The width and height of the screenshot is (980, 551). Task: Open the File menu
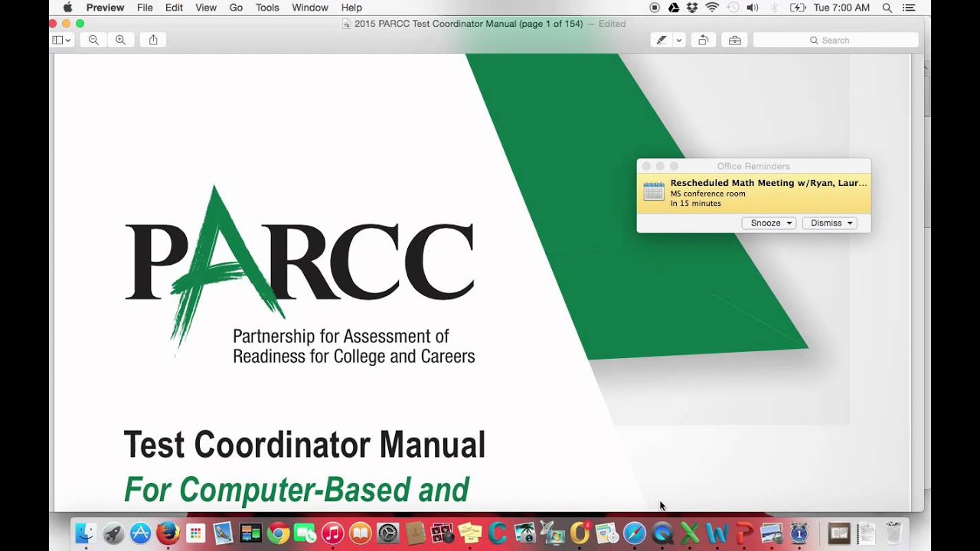(x=145, y=8)
